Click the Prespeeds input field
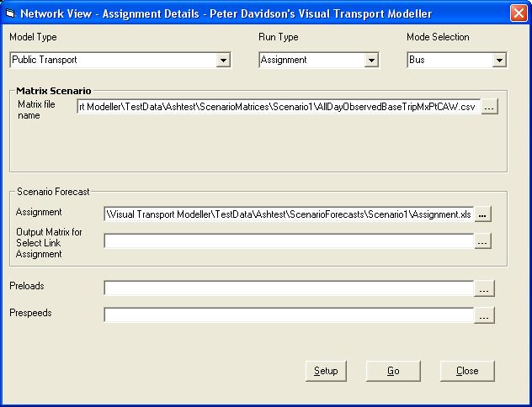532x407 pixels. point(289,314)
